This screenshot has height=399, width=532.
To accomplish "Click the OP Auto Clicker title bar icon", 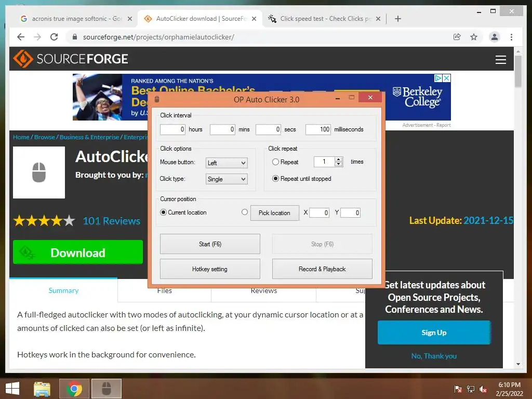I will point(157,99).
